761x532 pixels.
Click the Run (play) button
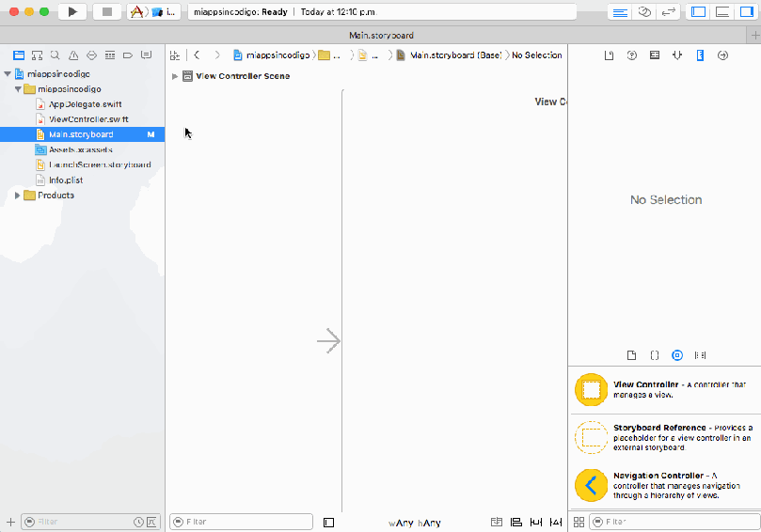[x=72, y=12]
